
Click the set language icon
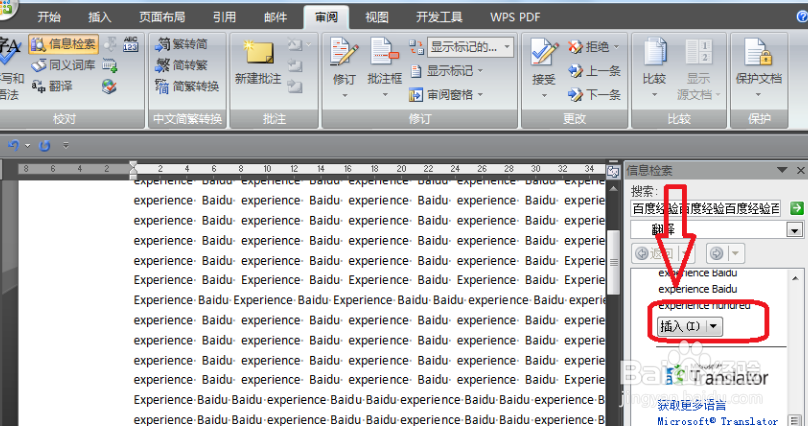pyautogui.click(x=109, y=86)
